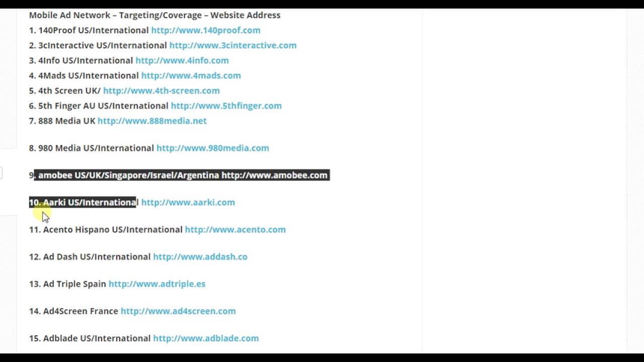Viewport: 644px width, 362px height.
Task: Open the 4th-screen.com link
Action: point(162,90)
